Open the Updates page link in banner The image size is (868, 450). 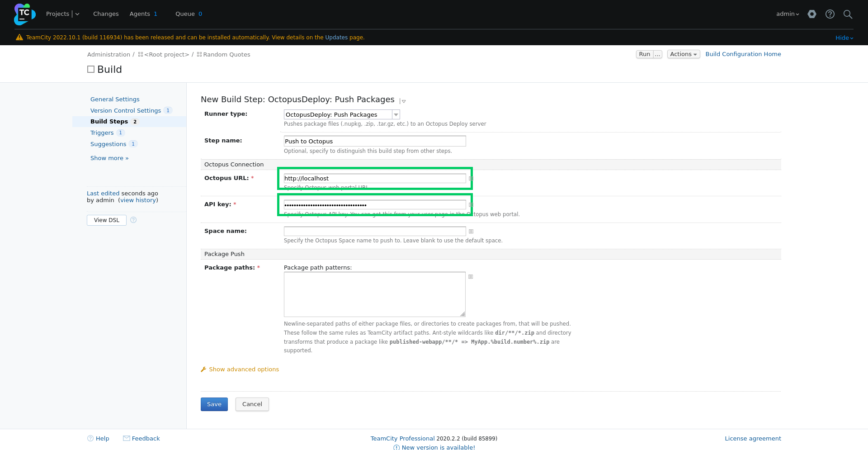click(x=336, y=38)
